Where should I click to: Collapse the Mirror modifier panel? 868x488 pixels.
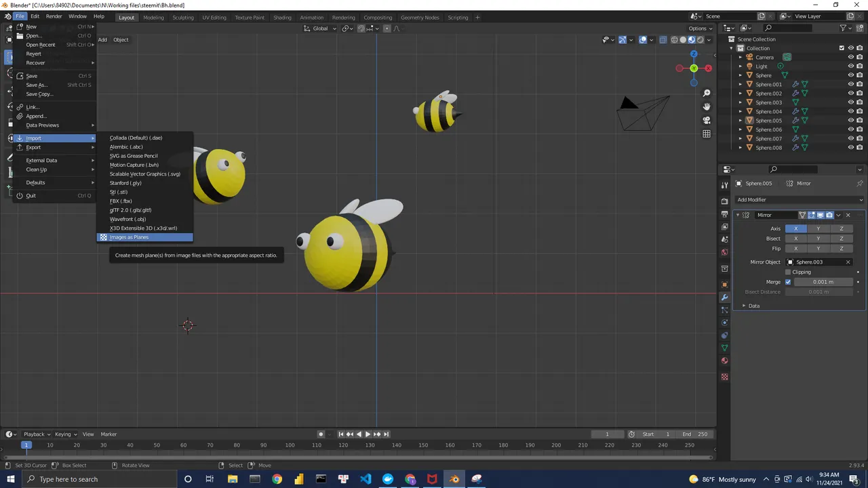[737, 215]
